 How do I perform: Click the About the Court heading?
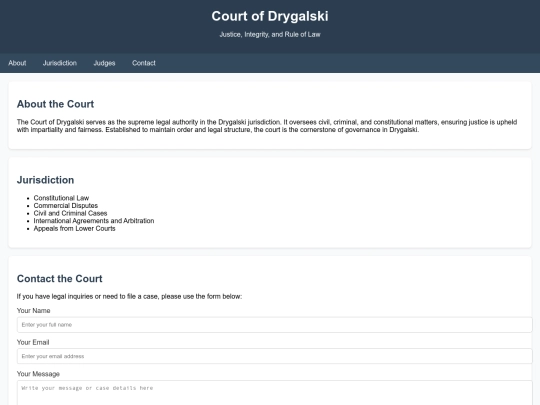(55, 104)
